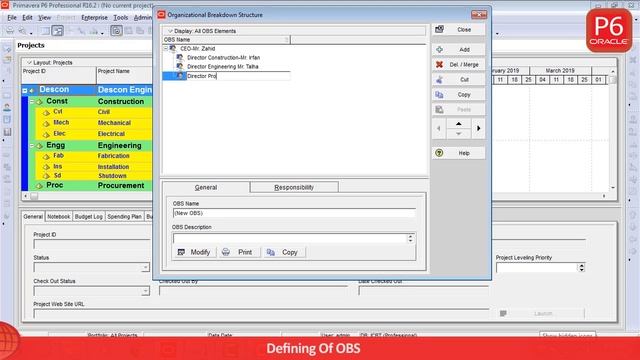Open the Budget Log tab
The width and height of the screenshot is (640, 360).
89,216
